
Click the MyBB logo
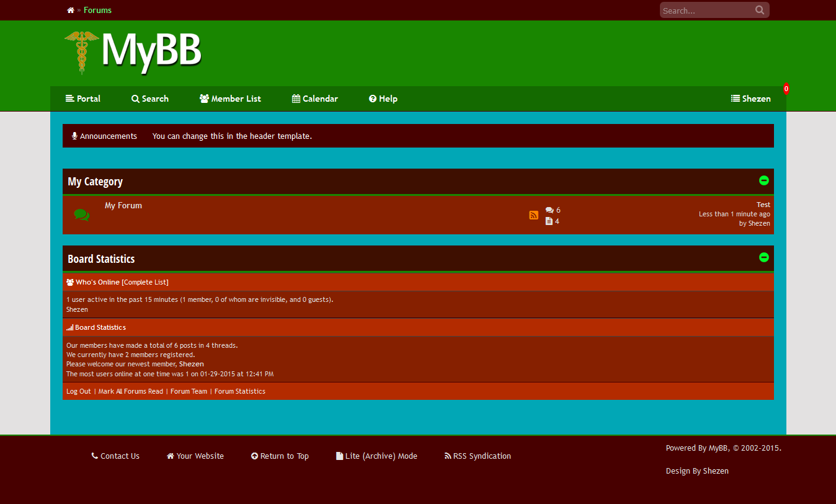(133, 53)
